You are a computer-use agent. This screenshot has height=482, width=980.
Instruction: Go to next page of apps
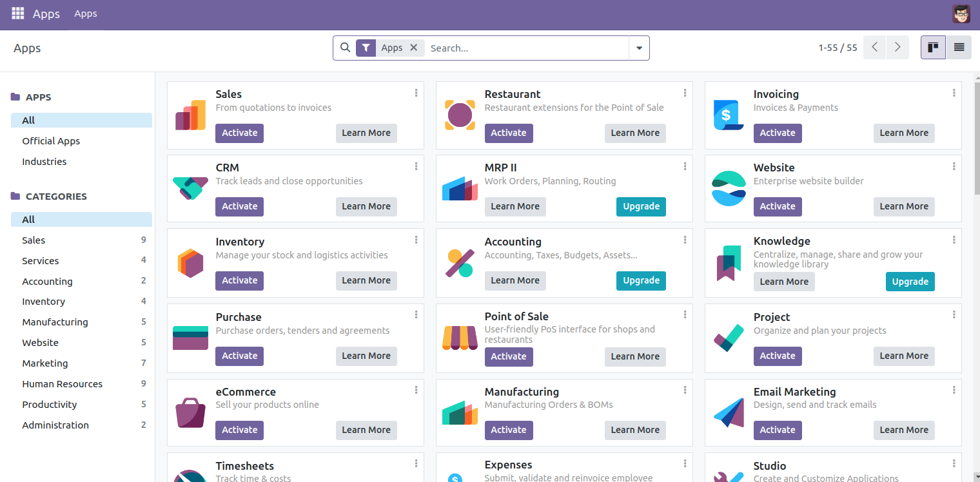897,48
